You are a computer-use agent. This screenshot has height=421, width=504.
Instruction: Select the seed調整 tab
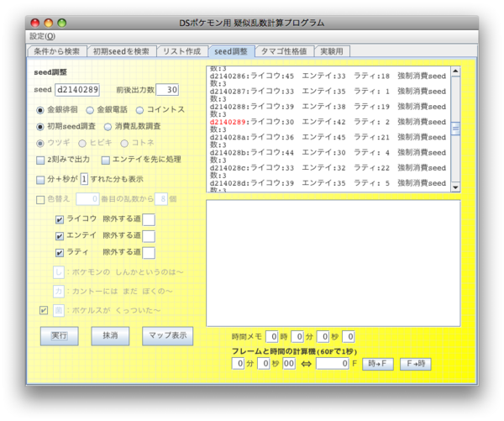231,51
